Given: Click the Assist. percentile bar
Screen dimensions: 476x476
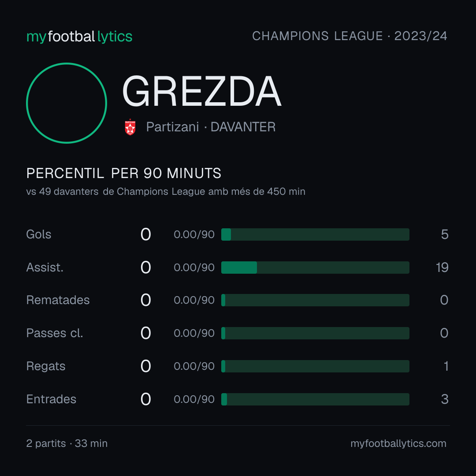Looking at the screenshot, I should point(315,268).
